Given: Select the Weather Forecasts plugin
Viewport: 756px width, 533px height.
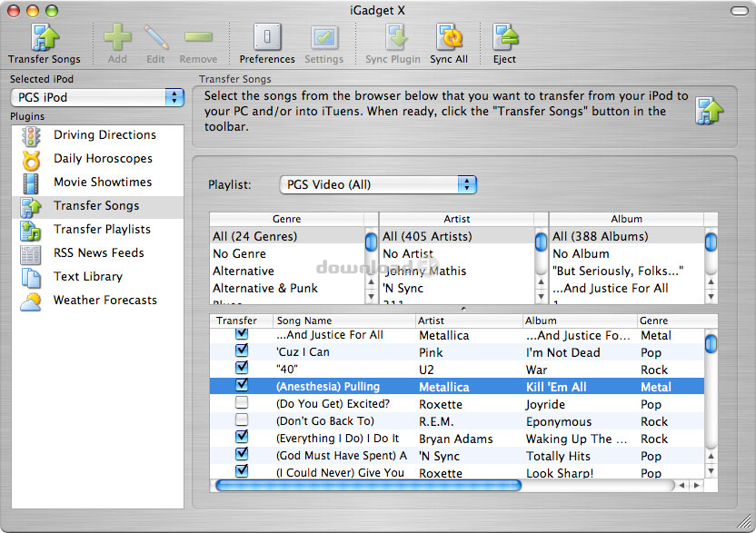Looking at the screenshot, I should [104, 301].
